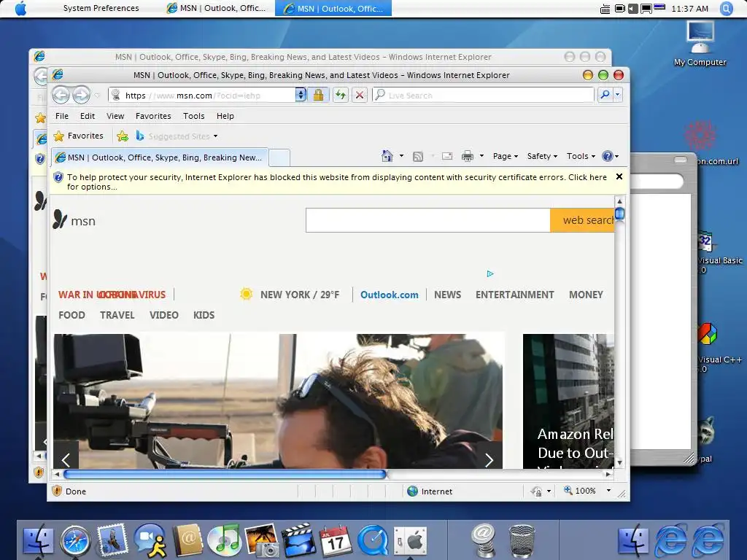Image resolution: width=747 pixels, height=560 pixels.
Task: Click the security lock icon in address bar
Action: 318,96
